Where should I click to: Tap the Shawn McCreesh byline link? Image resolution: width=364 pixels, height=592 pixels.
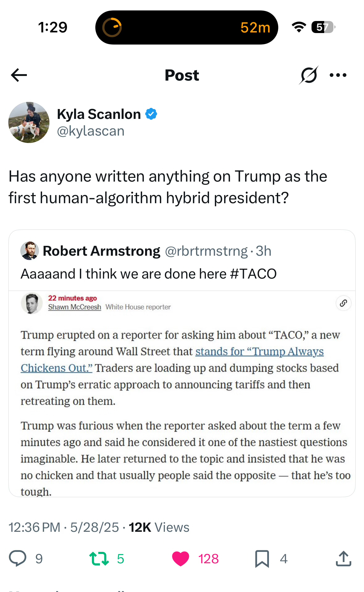[x=74, y=307]
